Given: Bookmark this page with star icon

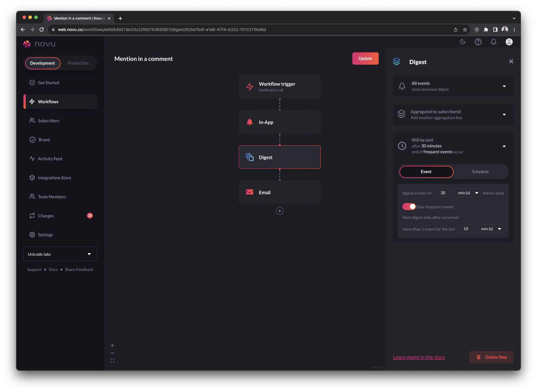Looking at the screenshot, I should coord(465,30).
